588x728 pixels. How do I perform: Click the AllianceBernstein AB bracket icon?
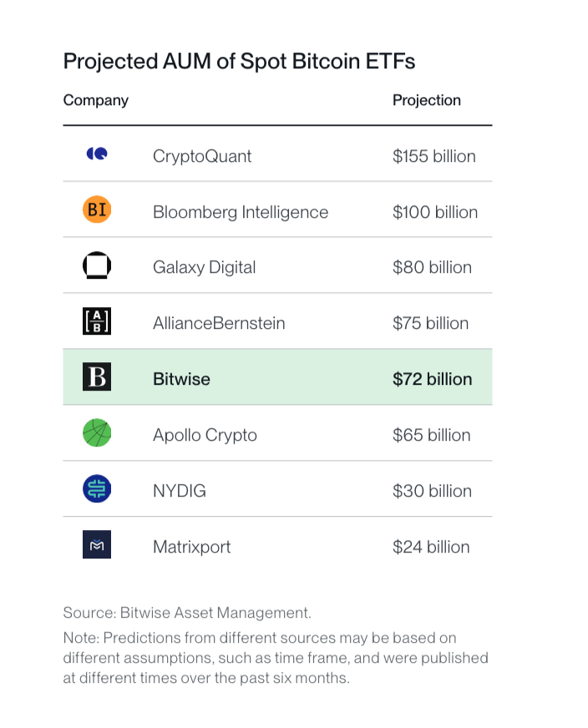coord(97,321)
